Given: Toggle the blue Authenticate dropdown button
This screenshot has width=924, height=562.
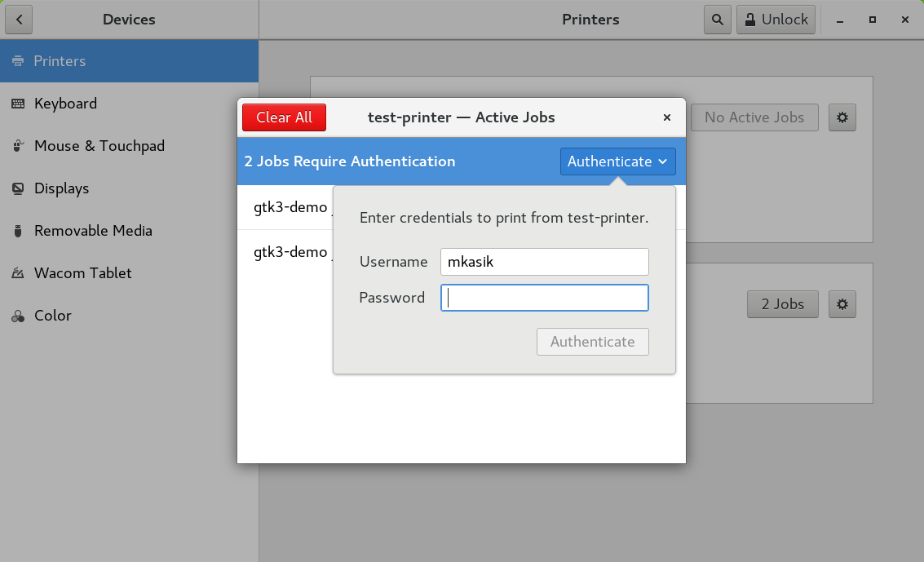Looking at the screenshot, I should (617, 162).
